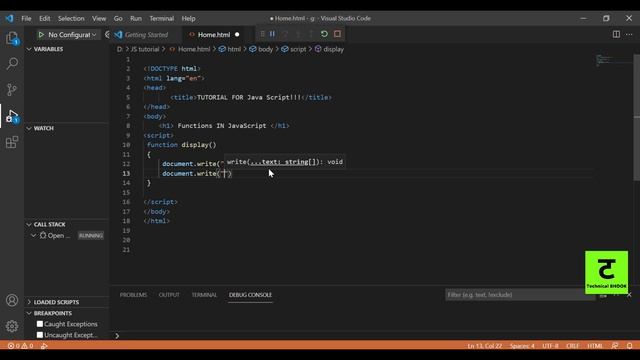Restart the debug session
Image resolution: width=640 pixels, height=360 pixels.
point(324,34)
